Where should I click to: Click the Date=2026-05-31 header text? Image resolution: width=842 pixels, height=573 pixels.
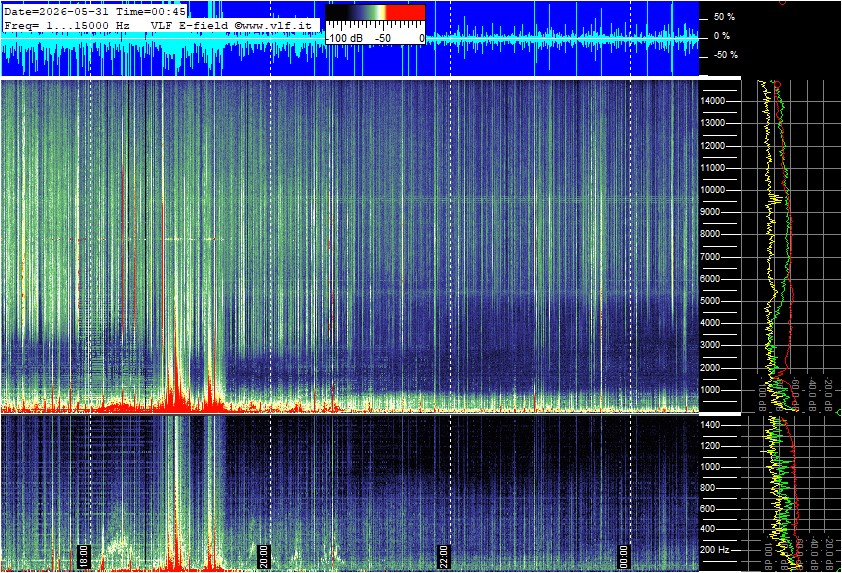[x=57, y=11]
